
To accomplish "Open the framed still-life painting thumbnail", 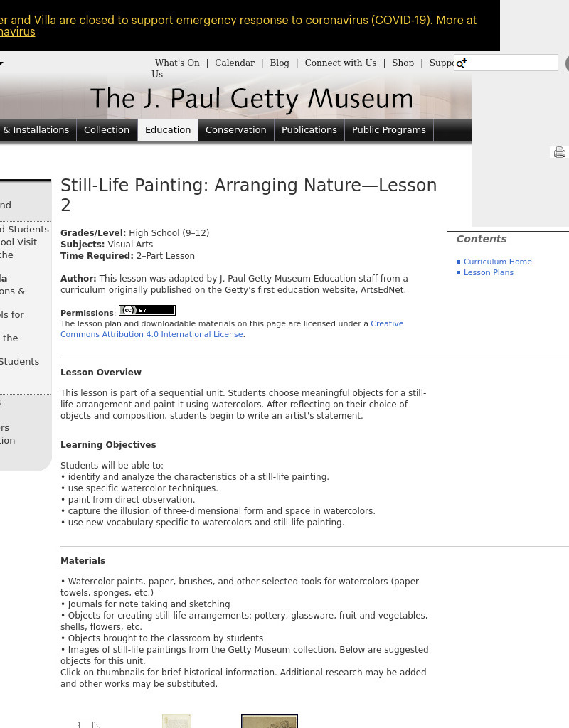I will pyautogui.click(x=269, y=722).
